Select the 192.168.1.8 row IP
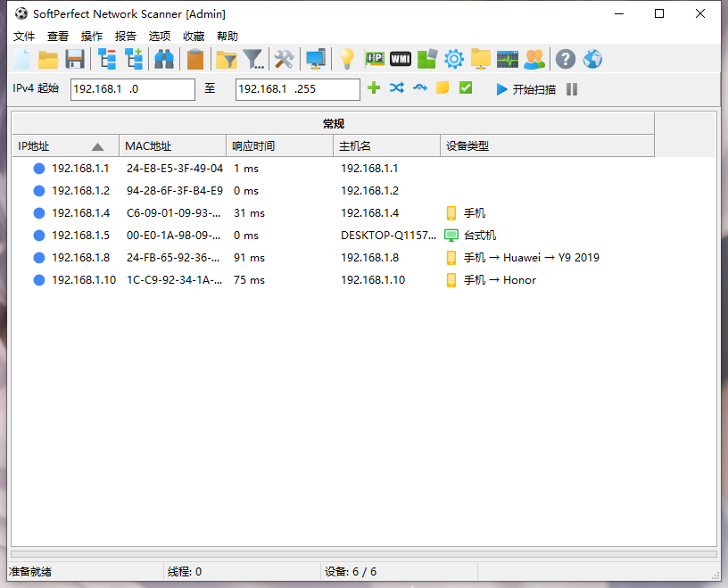728x588 pixels. point(81,257)
